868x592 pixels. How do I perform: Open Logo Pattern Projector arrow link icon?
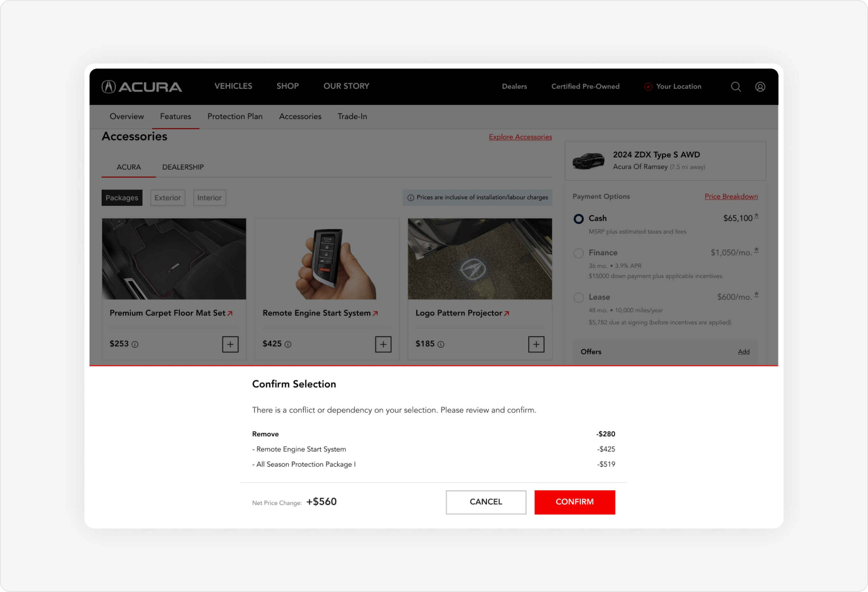(x=506, y=313)
